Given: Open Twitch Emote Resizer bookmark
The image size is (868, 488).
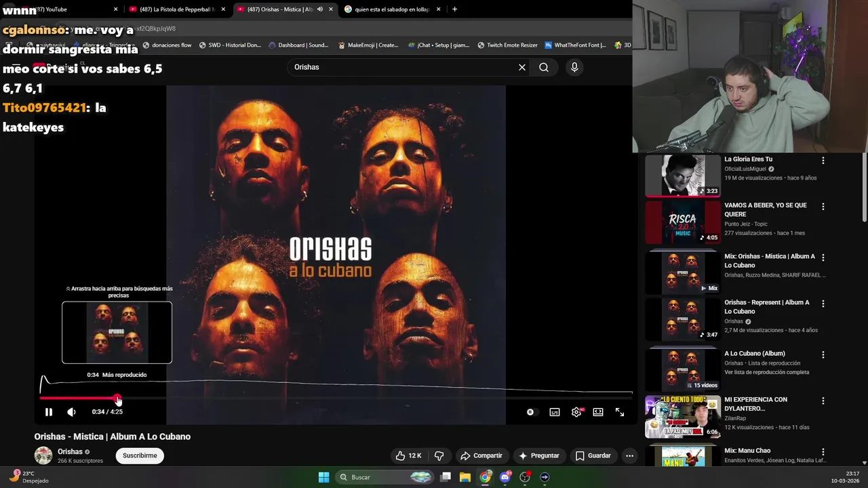Looking at the screenshot, I should pyautogui.click(x=507, y=45).
